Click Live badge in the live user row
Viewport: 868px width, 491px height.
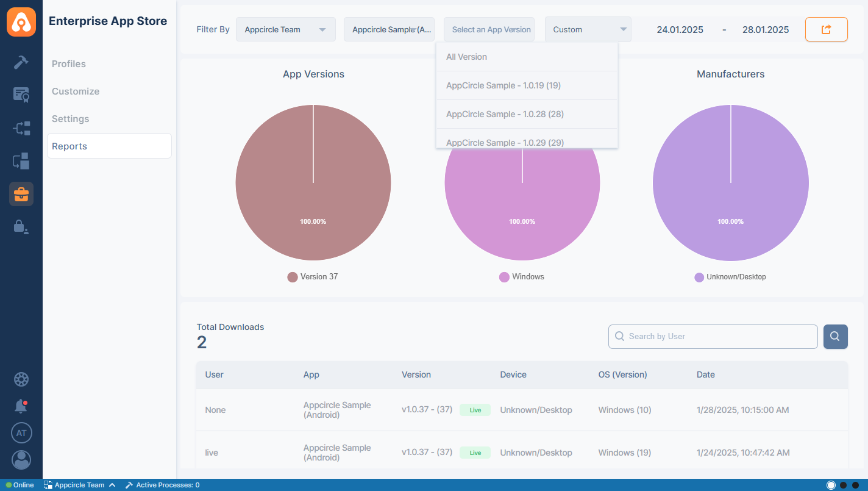[475, 453]
